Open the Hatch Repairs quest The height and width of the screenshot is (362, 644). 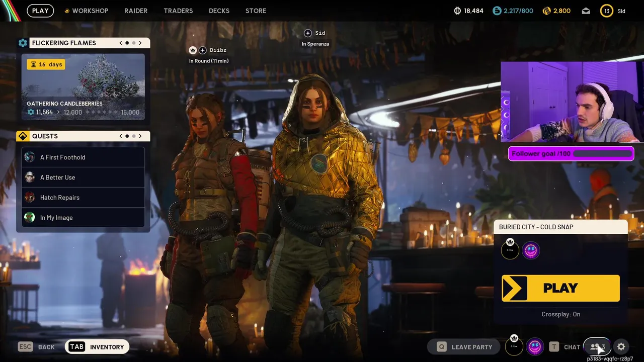[83, 198]
